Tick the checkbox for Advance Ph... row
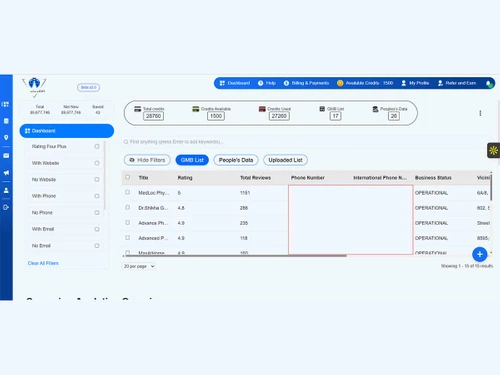Viewport: 500px width, 375px height. pyautogui.click(x=127, y=222)
